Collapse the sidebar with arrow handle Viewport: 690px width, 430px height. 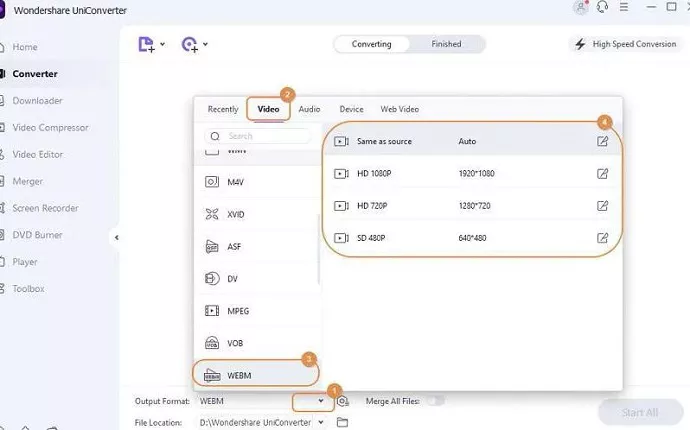click(x=116, y=238)
